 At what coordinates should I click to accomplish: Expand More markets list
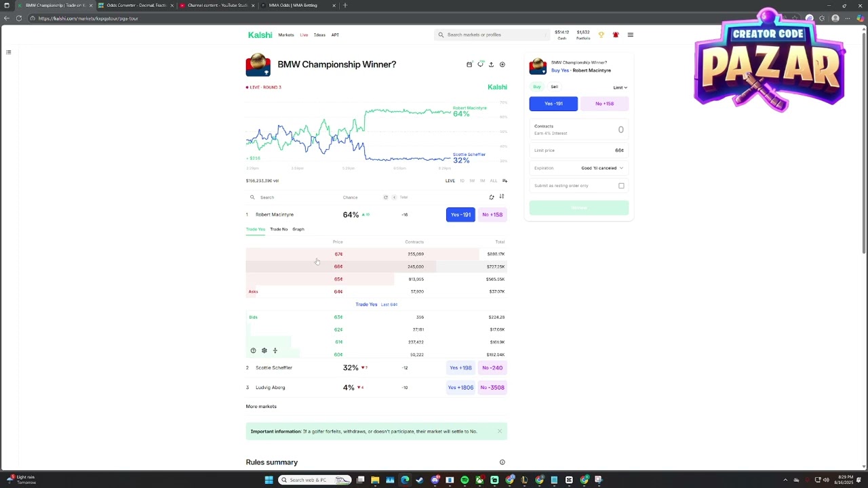[261, 407]
